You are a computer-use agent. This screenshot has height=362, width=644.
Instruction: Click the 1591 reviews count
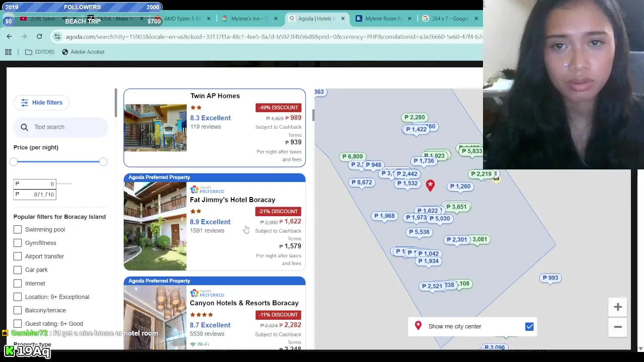coord(207,231)
